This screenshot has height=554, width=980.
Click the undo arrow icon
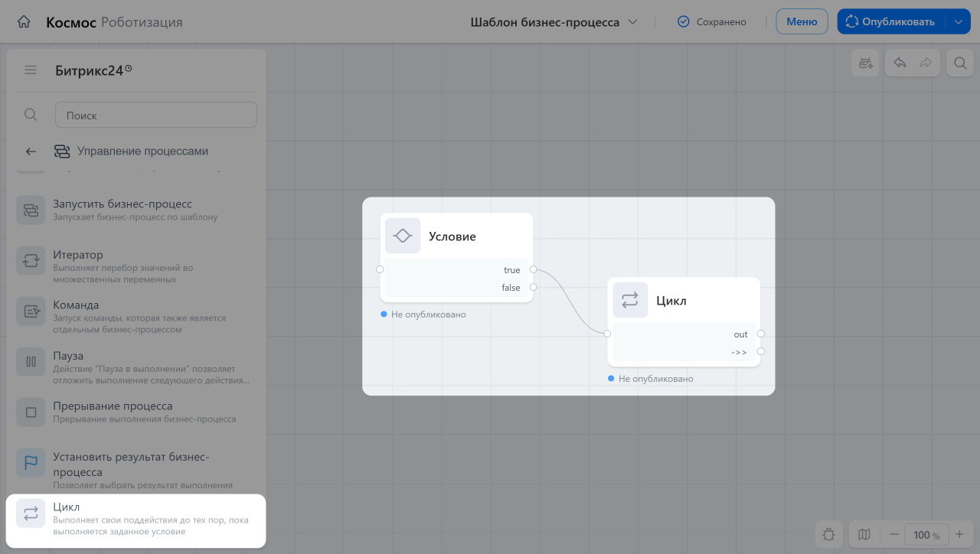[900, 63]
